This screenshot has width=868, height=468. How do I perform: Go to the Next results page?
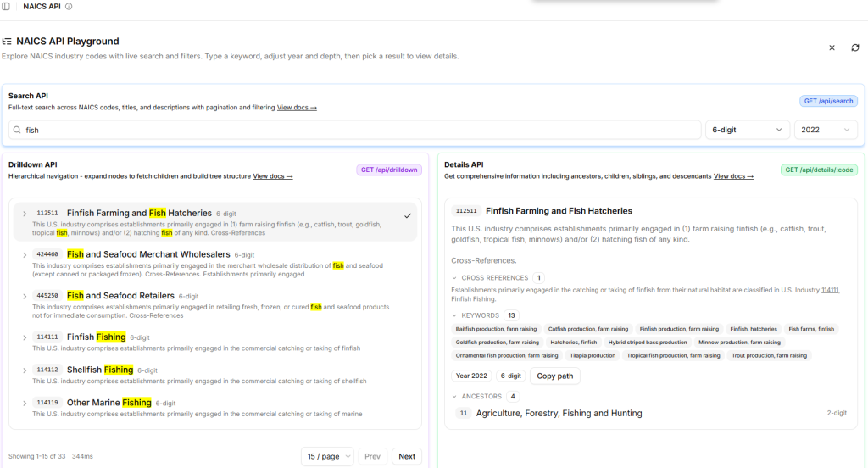[407, 456]
